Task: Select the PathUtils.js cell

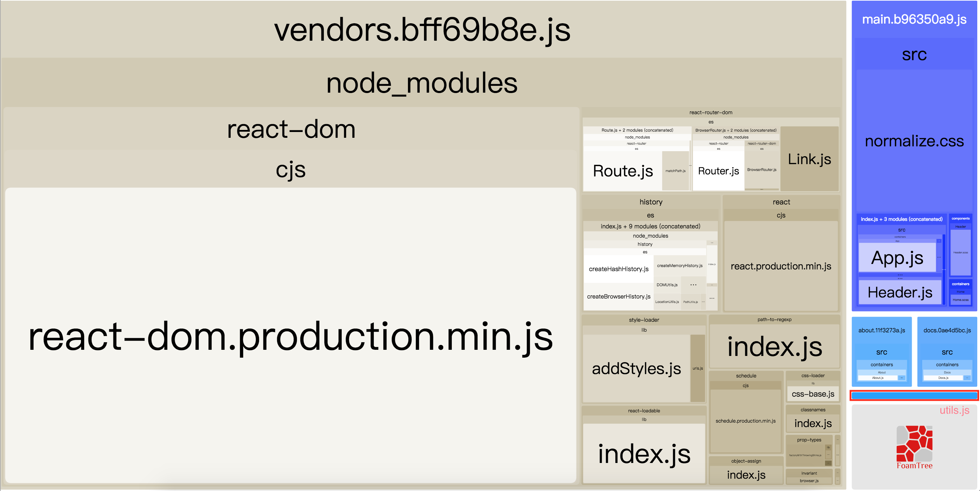Action: click(691, 302)
